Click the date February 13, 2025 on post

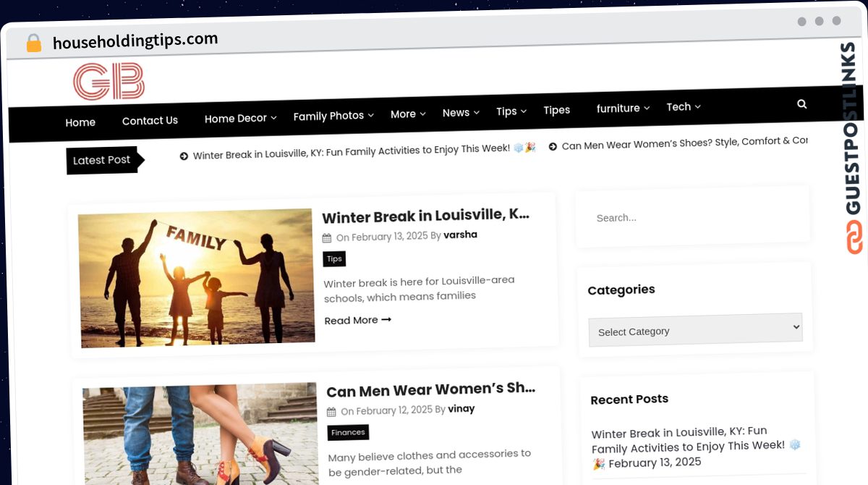(390, 236)
